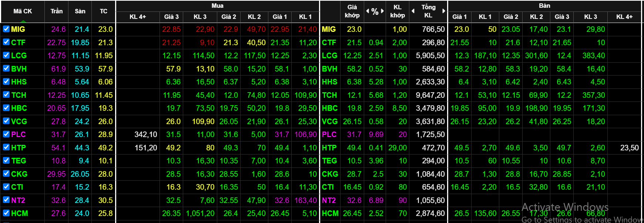
Task: Click HTP KL 4+ buy value 151,20
Action: pyautogui.click(x=146, y=148)
